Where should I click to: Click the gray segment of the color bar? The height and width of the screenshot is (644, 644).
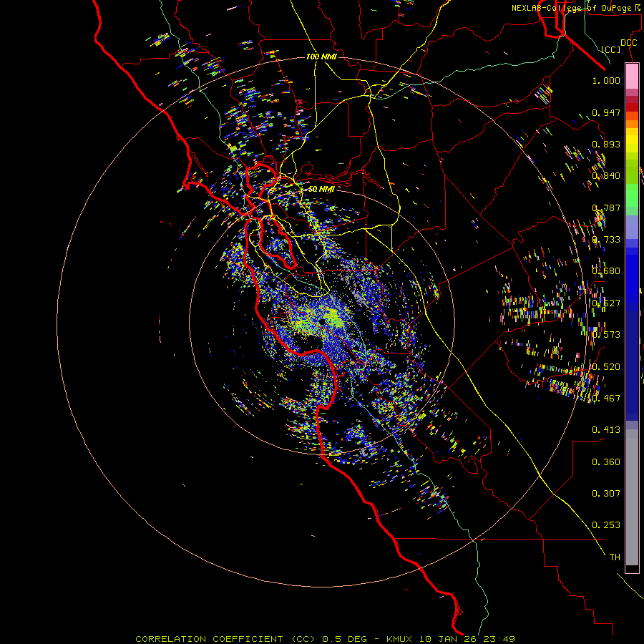point(632,497)
